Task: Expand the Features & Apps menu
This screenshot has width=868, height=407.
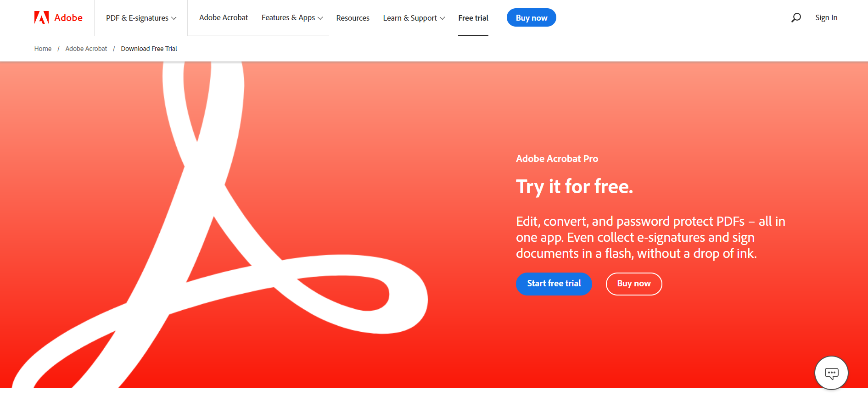Action: [x=292, y=18]
